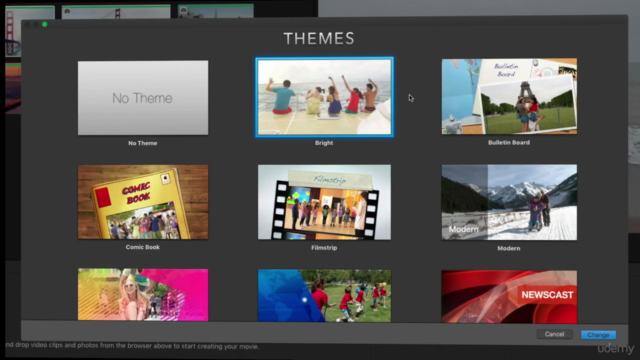Click the Cancel button
The height and width of the screenshot is (360, 640).
click(554, 334)
